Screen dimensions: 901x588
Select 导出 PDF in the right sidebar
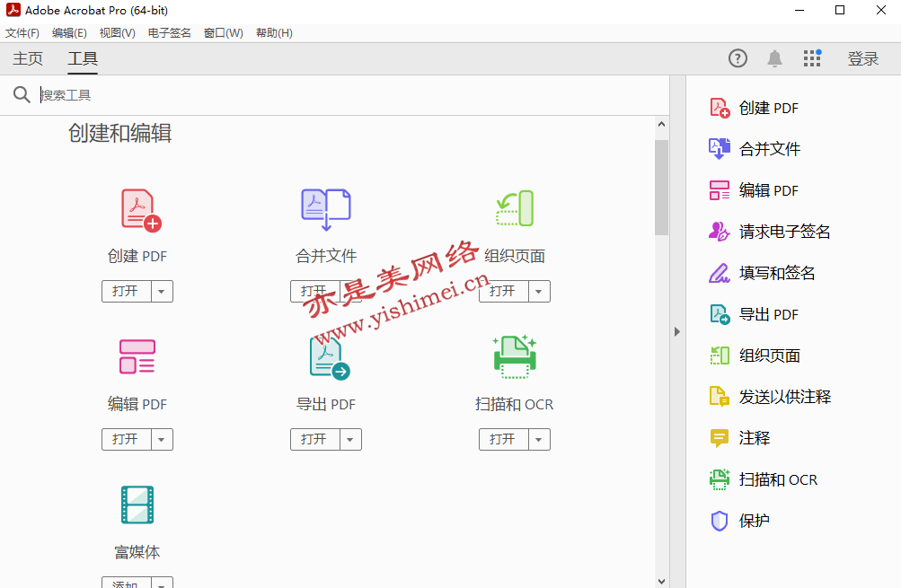point(754,315)
